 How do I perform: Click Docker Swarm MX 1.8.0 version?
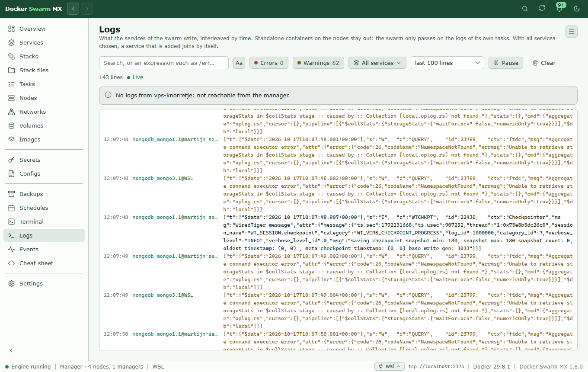pyautogui.click(x=551, y=366)
